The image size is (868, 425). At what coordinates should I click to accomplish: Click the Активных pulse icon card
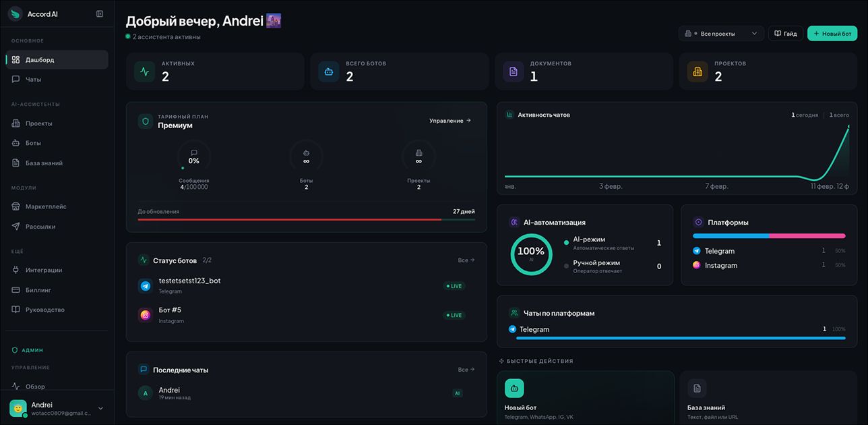click(144, 72)
